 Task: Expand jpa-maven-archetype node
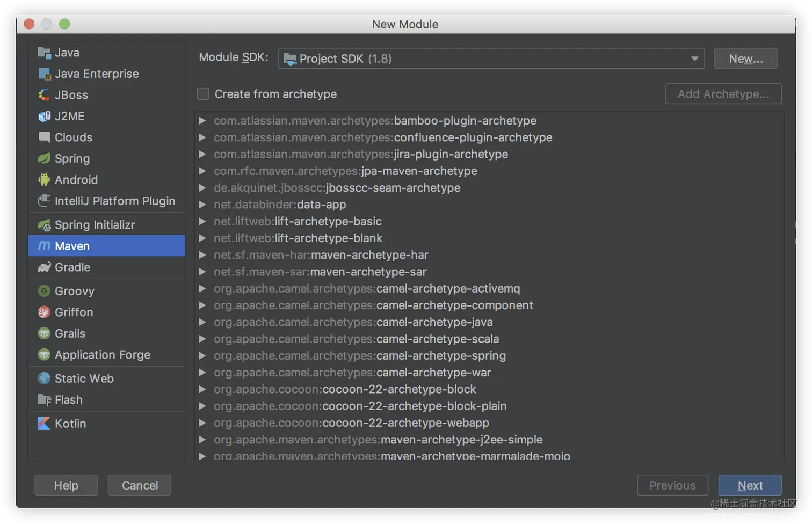(x=202, y=171)
